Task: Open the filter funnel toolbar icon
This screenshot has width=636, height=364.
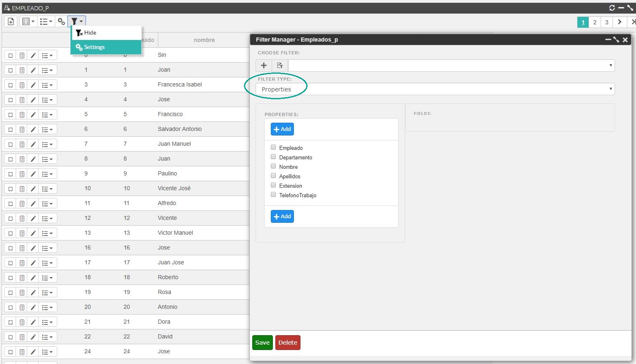Action: (77, 21)
